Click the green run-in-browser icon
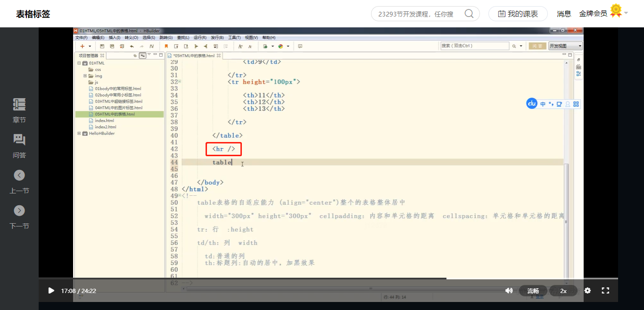Image resolution: width=644 pixels, height=310 pixels. [265, 46]
